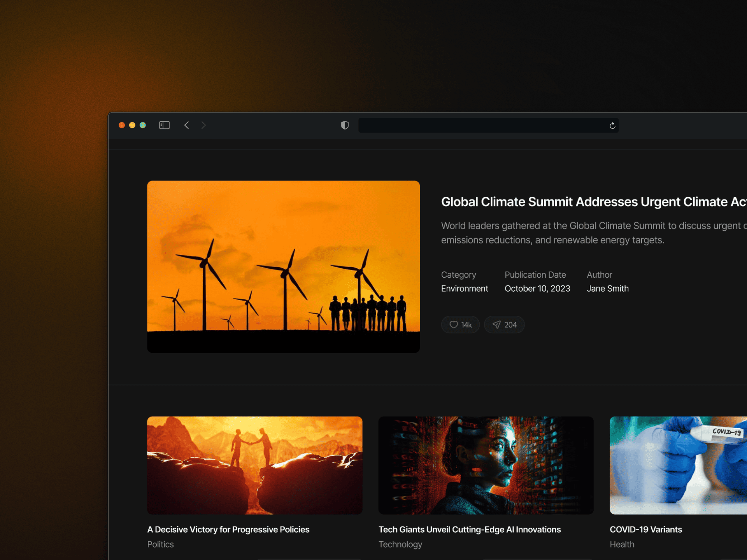The height and width of the screenshot is (560, 747).
Task: Click the yellow minimize window button
Action: 132,125
